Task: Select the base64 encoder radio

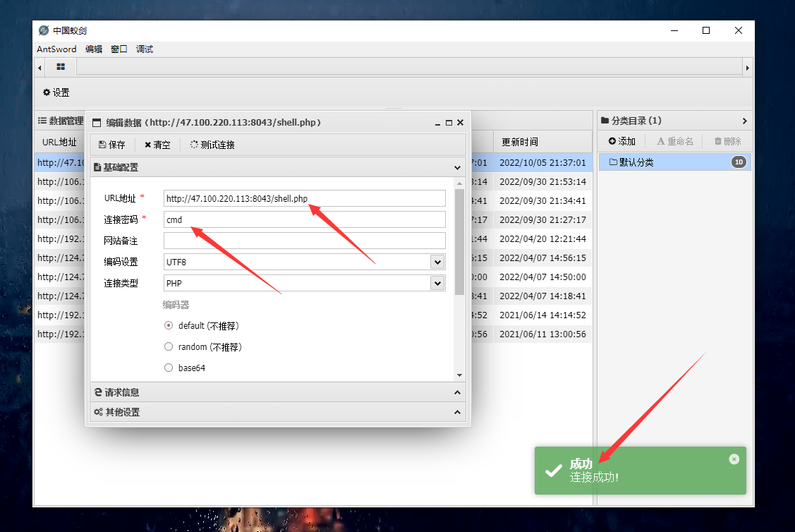Action: pos(169,368)
